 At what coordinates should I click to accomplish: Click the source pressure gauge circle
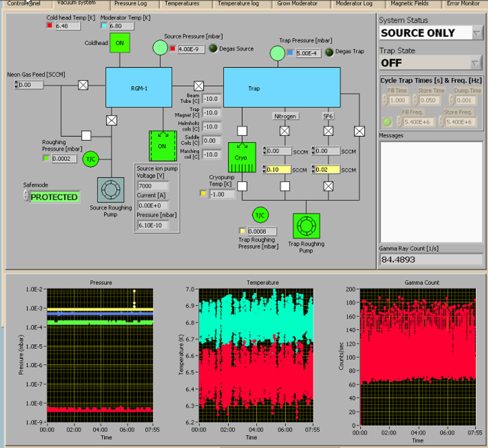(x=159, y=48)
